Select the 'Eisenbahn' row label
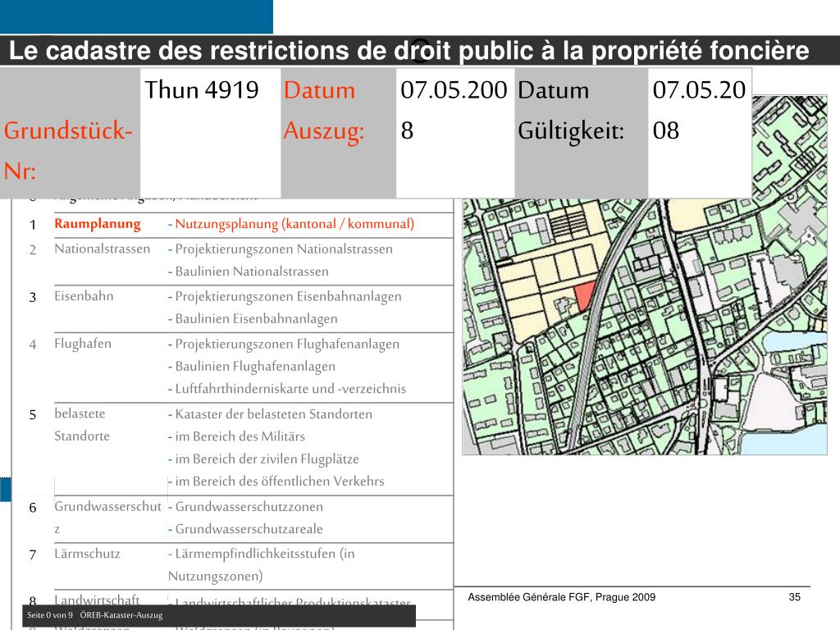 coord(84,296)
